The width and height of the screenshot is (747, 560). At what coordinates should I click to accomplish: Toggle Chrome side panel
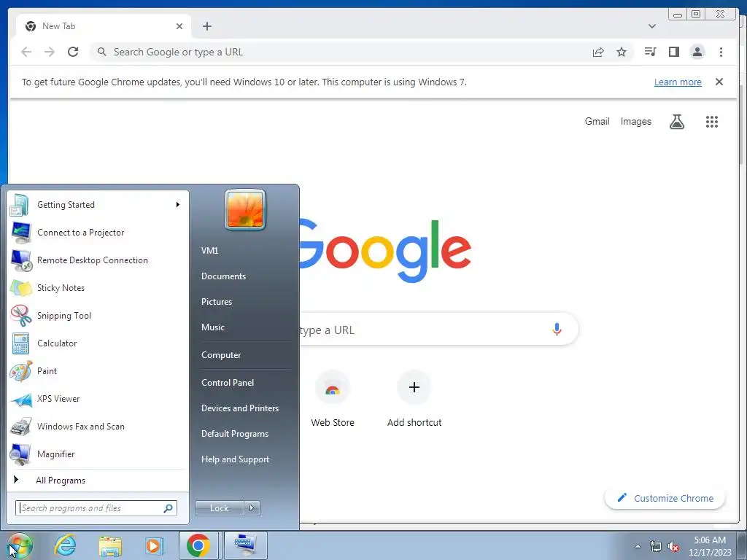tap(673, 52)
